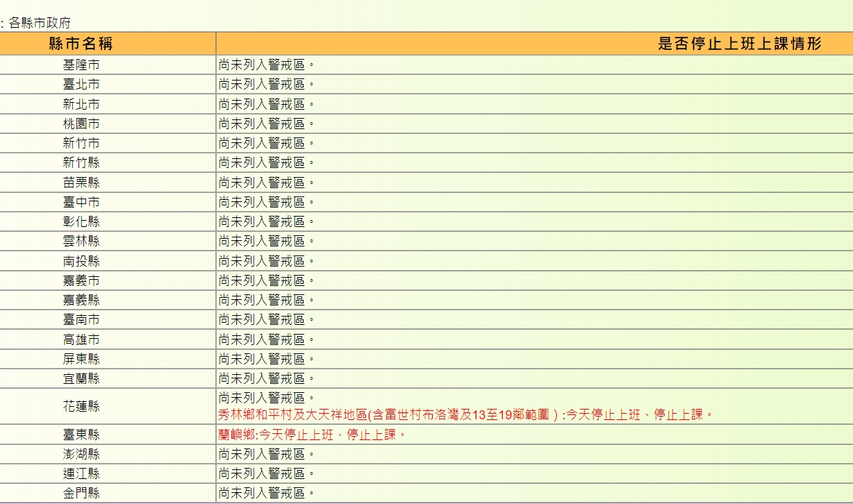The height and width of the screenshot is (504, 853).
Task: Select the 屏東縣 row name
Action: click(x=81, y=359)
